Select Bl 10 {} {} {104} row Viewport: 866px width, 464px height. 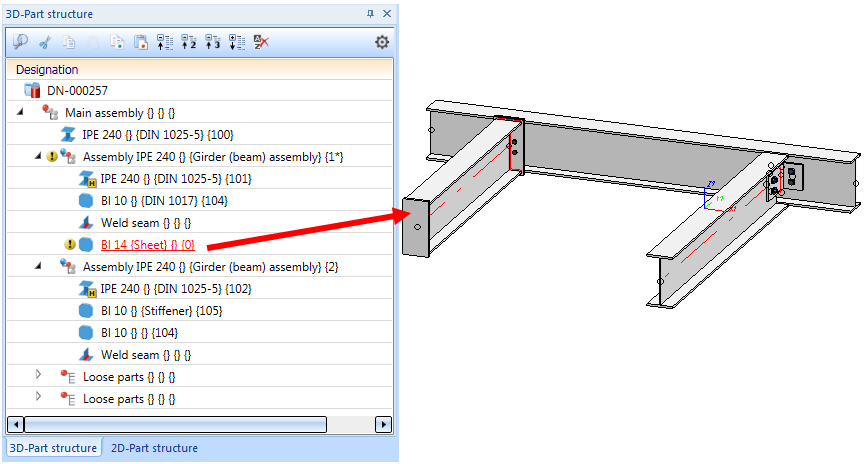coord(139,333)
